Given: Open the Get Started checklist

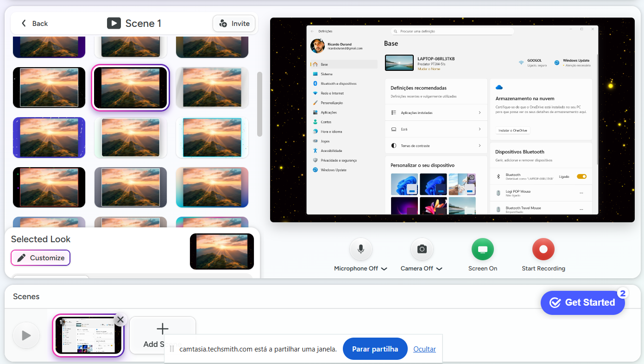Looking at the screenshot, I should tap(582, 302).
